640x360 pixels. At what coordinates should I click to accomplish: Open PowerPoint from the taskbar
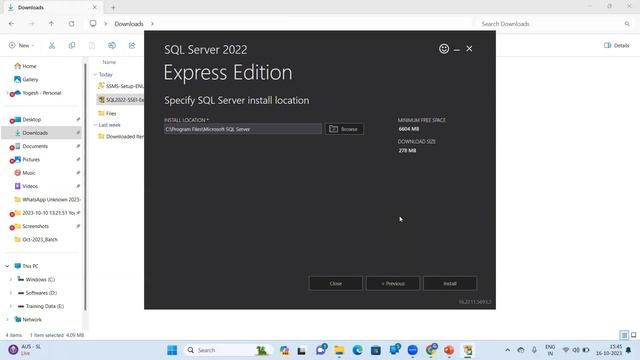[449, 350]
